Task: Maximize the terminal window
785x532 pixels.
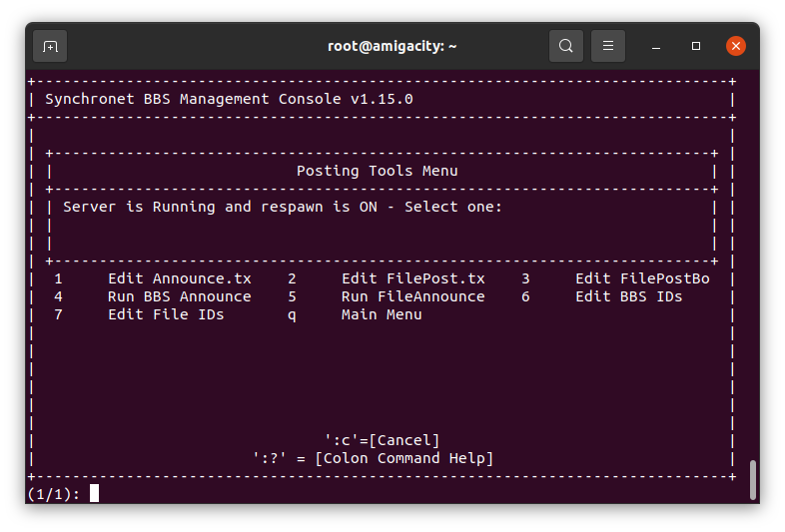Action: [696, 46]
